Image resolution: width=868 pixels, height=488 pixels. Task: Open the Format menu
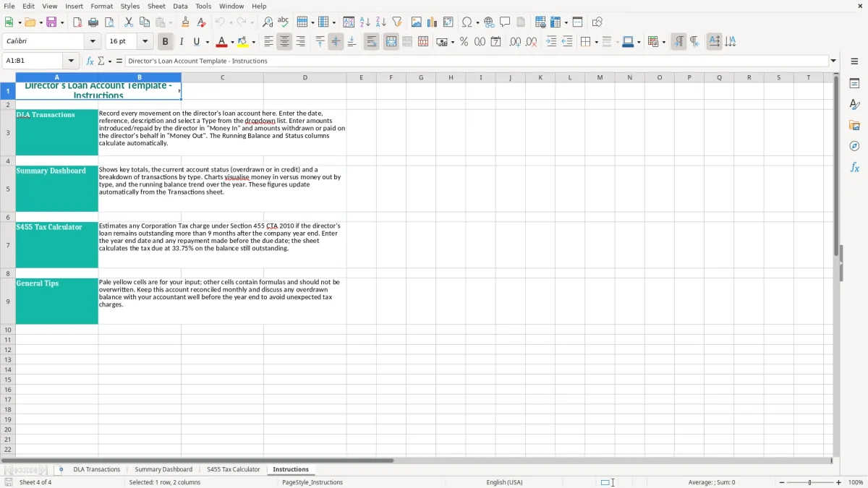(x=101, y=6)
